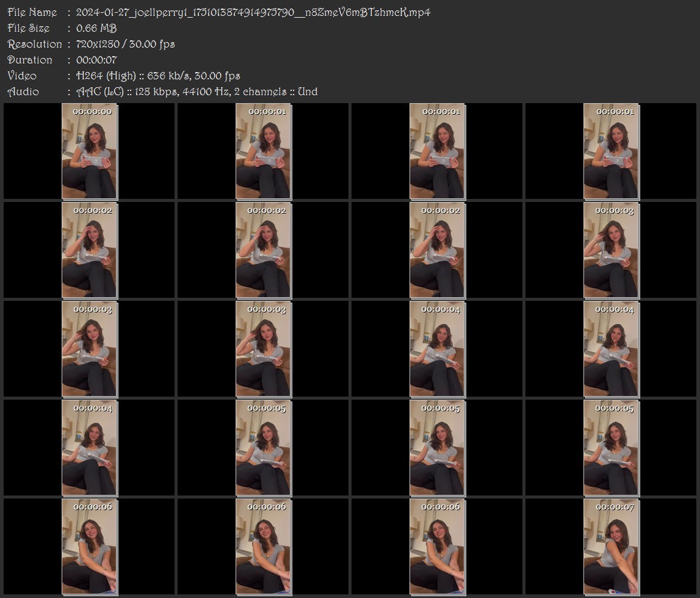Click the 'File Size' label
700x598 pixels.
29,28
